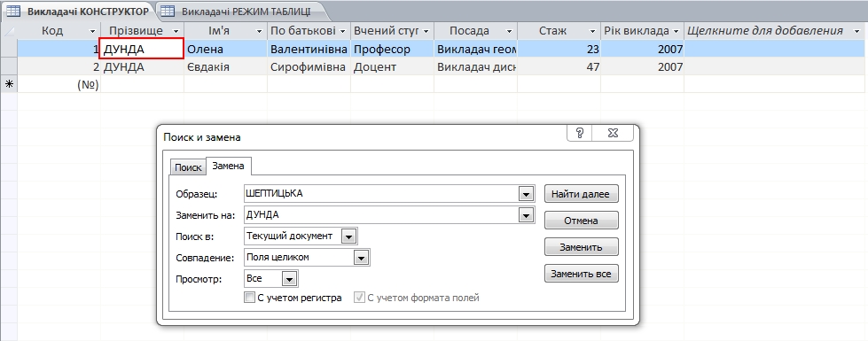Close the Поиск и замена dialog
Viewport: 868px width, 341px height.
point(613,133)
